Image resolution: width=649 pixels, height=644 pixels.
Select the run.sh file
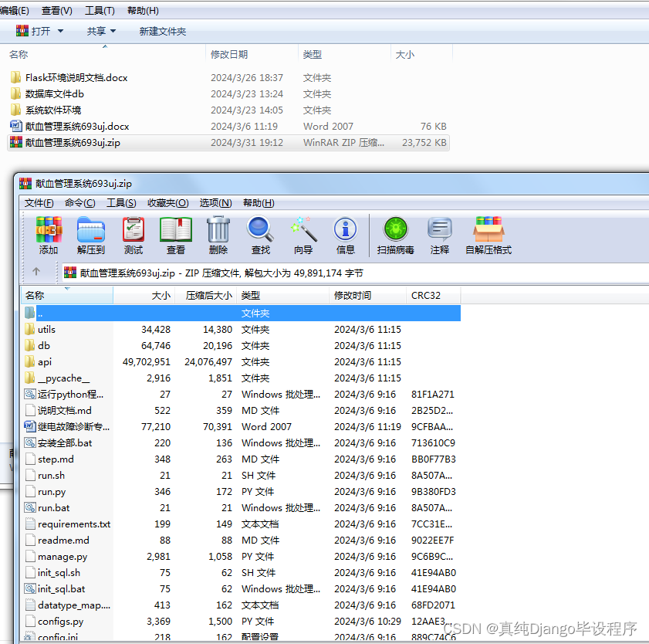point(242,476)
